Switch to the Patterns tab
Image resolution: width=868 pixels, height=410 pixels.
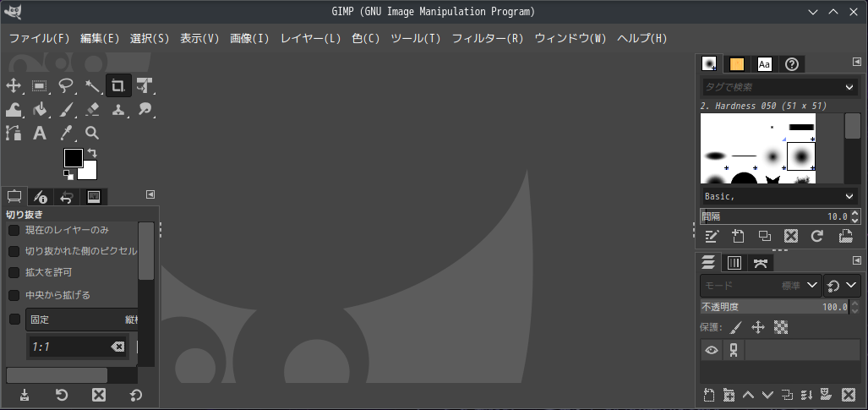(737, 64)
